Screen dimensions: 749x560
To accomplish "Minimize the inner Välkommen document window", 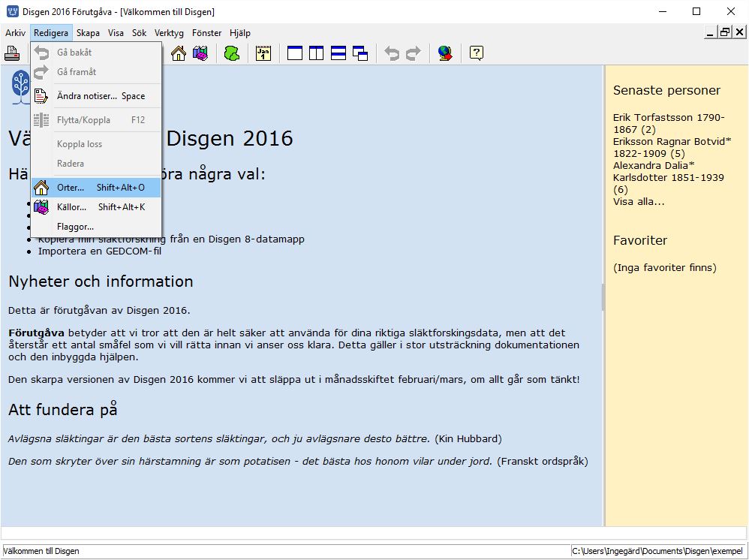I will pos(710,32).
